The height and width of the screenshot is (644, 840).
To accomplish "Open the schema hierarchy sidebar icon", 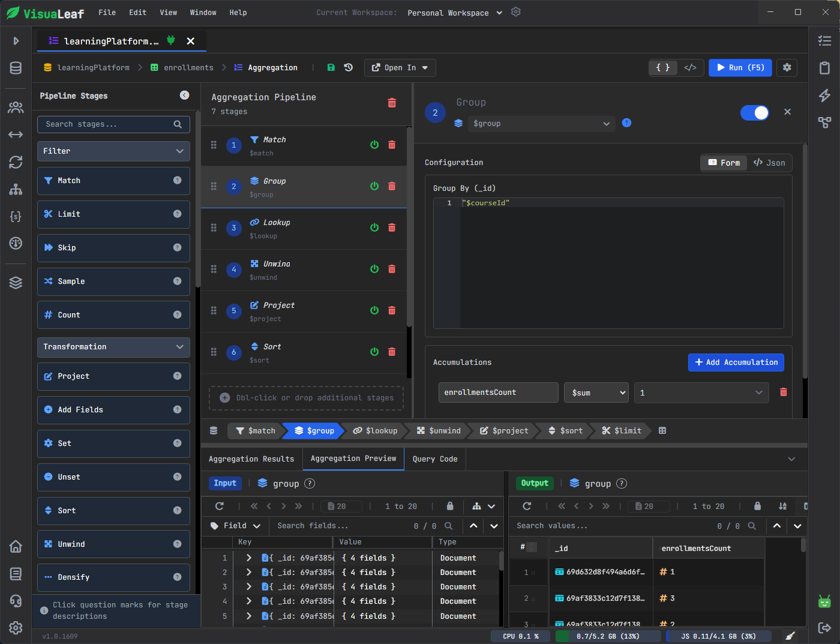I will tap(16, 190).
